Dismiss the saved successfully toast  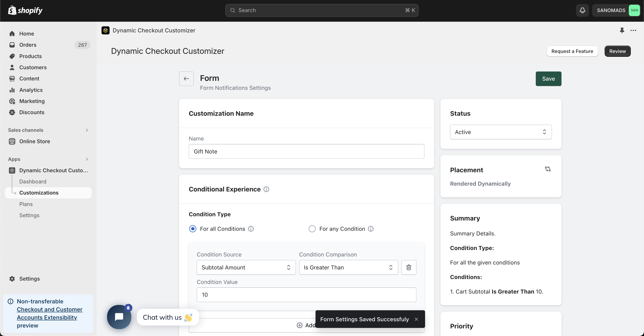[x=416, y=319]
